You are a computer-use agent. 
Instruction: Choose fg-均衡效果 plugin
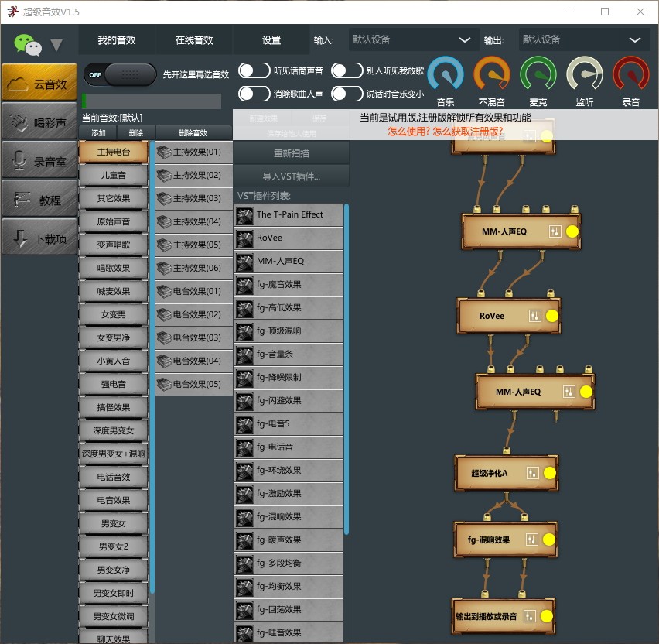289,587
